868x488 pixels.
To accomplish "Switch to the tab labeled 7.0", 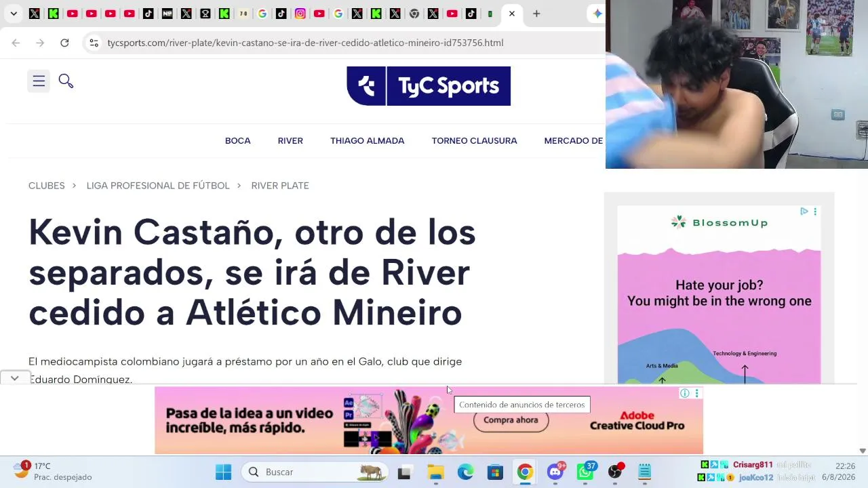I will (x=243, y=14).
